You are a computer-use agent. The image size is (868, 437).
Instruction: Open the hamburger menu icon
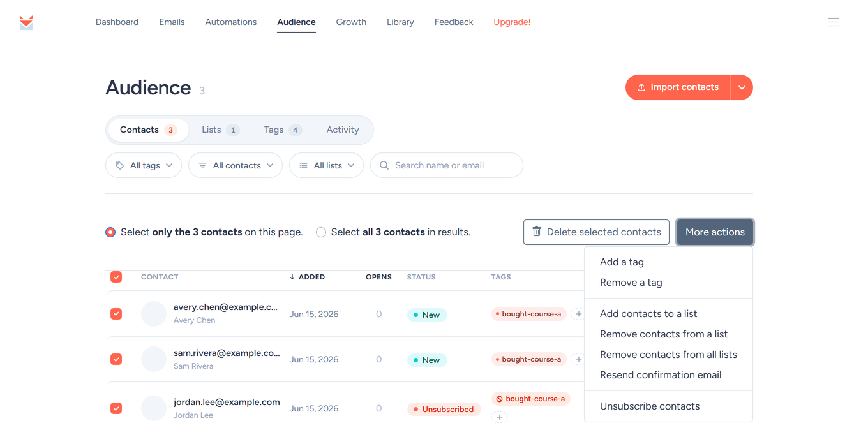tap(833, 22)
